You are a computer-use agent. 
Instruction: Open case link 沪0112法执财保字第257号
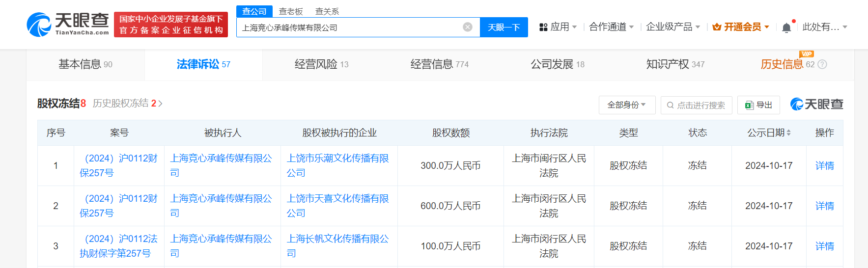pyautogui.click(x=119, y=246)
